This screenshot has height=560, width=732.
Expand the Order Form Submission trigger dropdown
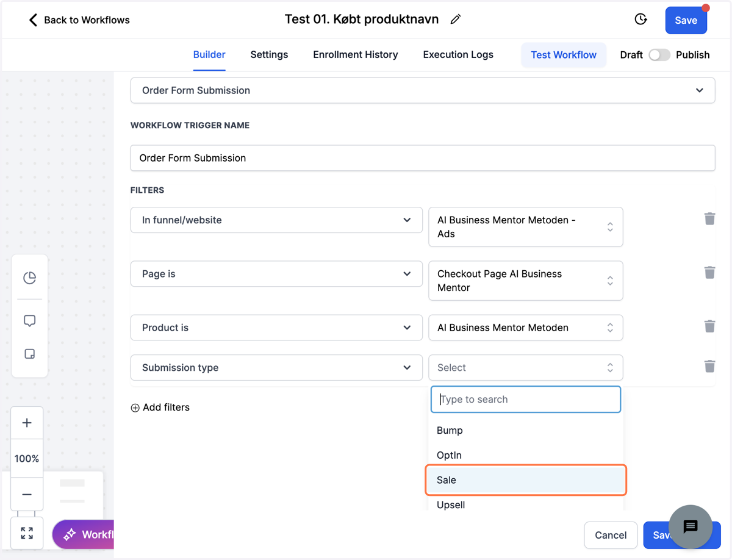click(423, 90)
